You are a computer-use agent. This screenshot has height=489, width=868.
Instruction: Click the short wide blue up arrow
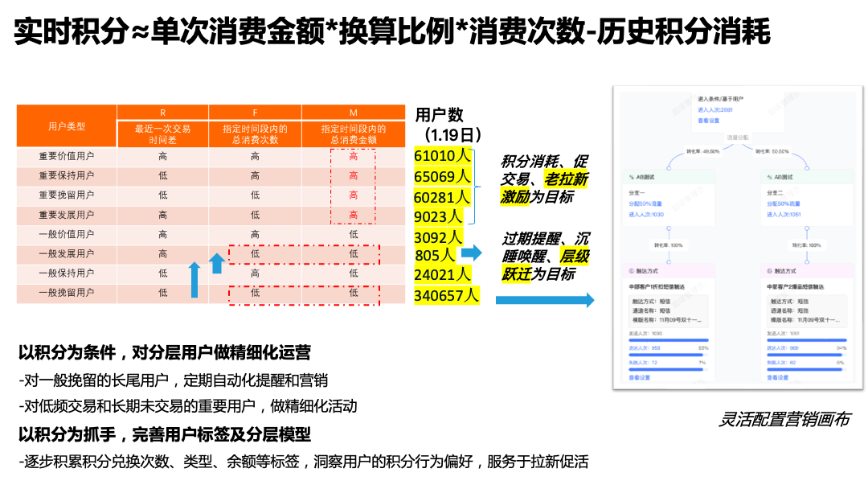[217, 263]
